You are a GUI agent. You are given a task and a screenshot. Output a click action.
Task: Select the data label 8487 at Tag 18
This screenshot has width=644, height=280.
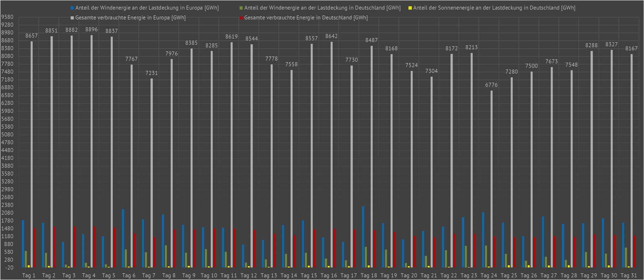[x=371, y=40]
